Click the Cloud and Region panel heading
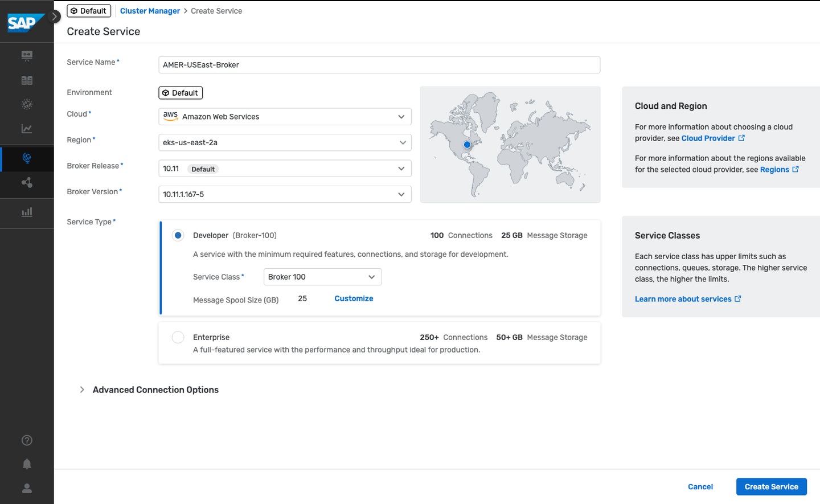The height and width of the screenshot is (504, 820). (671, 106)
